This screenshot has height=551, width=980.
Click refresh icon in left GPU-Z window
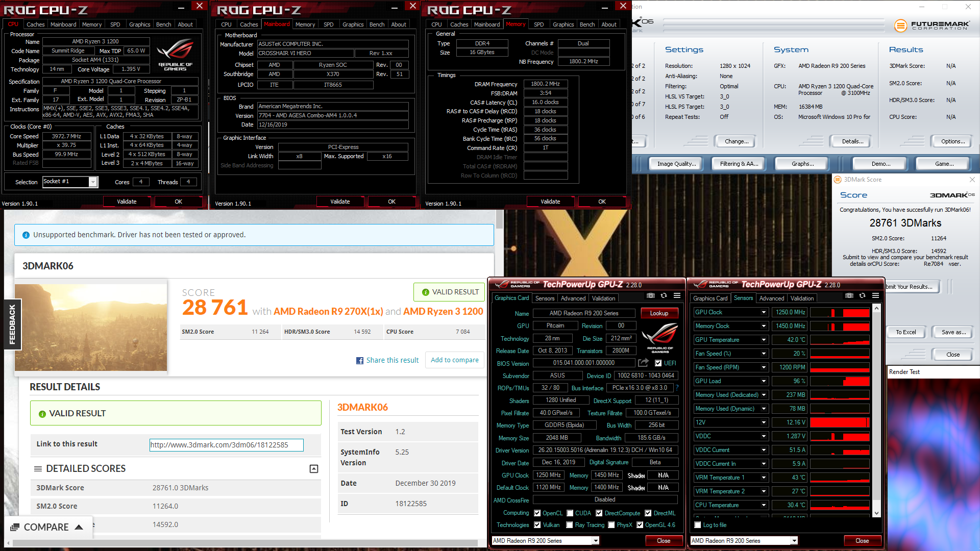click(664, 296)
